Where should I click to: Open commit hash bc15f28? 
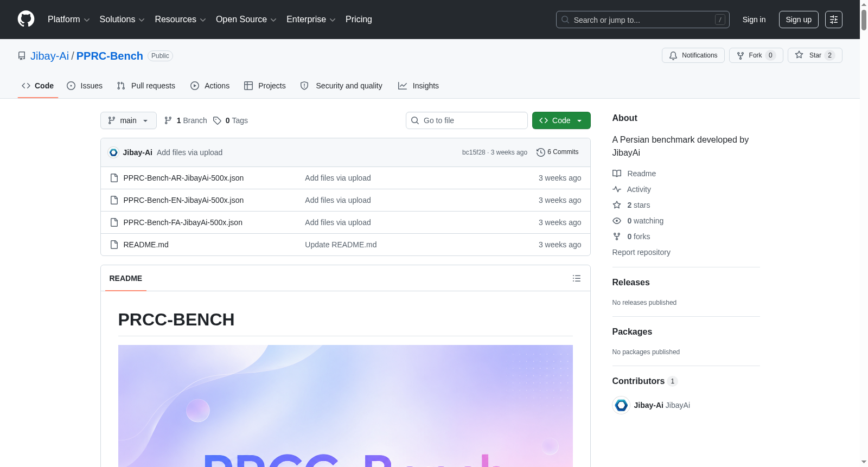[474, 152]
